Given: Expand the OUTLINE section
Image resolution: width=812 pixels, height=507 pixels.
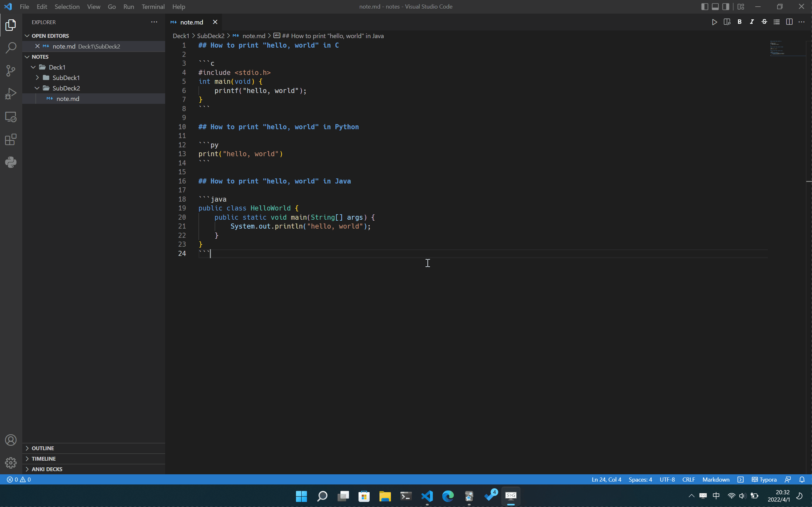Looking at the screenshot, I should pos(43,448).
